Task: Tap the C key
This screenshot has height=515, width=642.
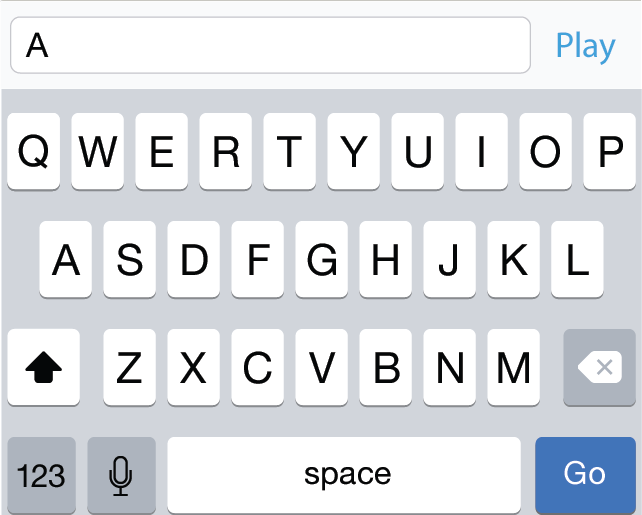Action: click(x=258, y=367)
